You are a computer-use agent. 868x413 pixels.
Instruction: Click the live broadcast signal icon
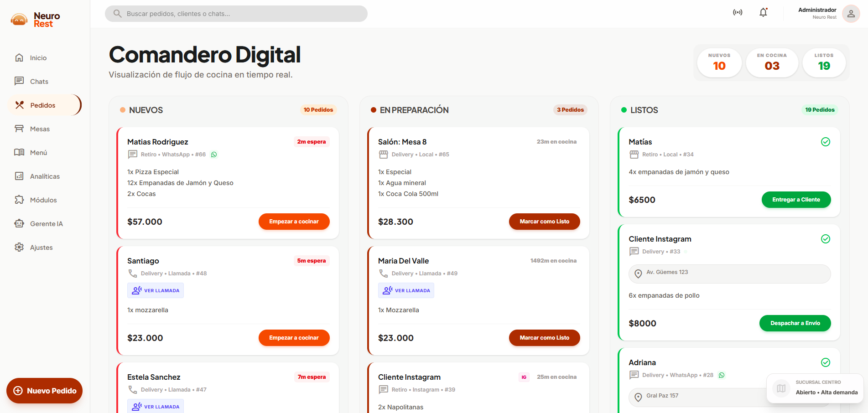[x=738, y=13]
